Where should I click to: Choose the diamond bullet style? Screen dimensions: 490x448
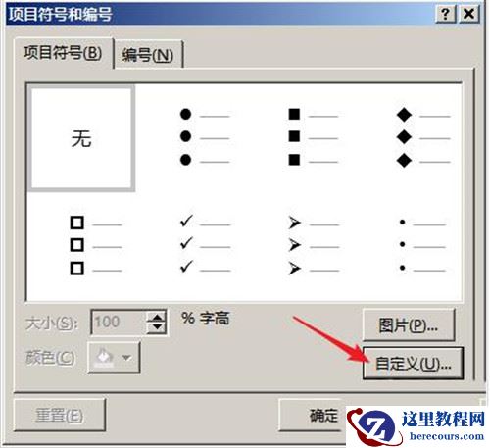point(423,137)
